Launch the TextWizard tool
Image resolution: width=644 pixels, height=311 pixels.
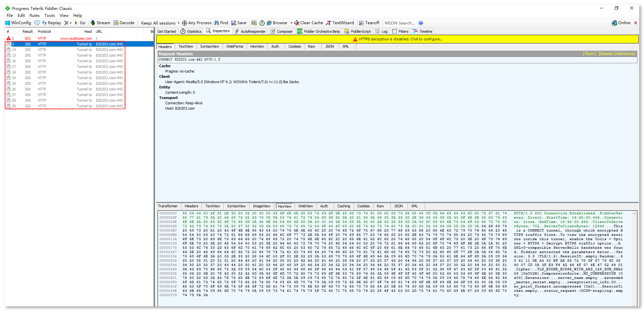coord(340,23)
